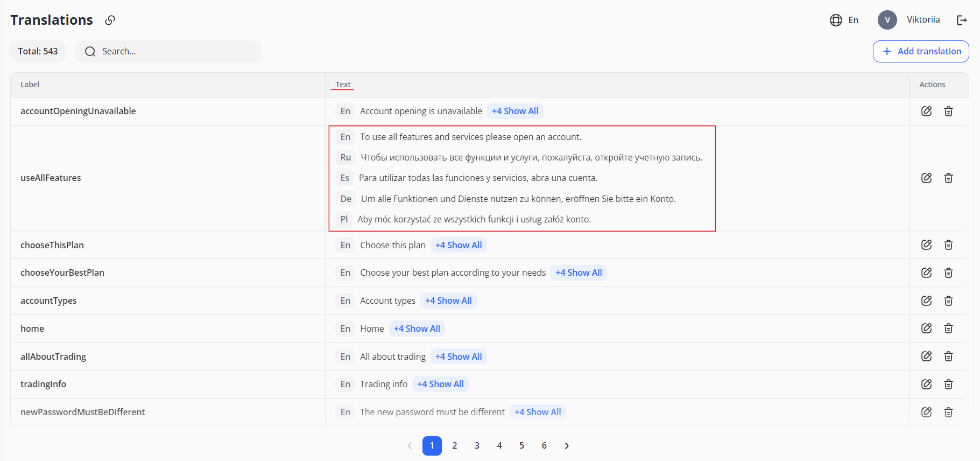Image resolution: width=980 pixels, height=461 pixels.
Task: Go to page 2
Action: tap(455, 445)
